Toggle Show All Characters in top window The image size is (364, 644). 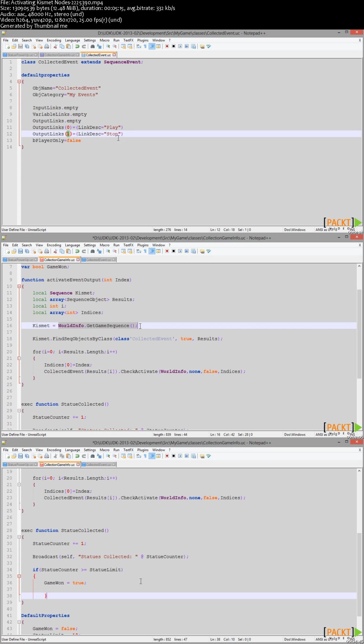tap(145, 47)
